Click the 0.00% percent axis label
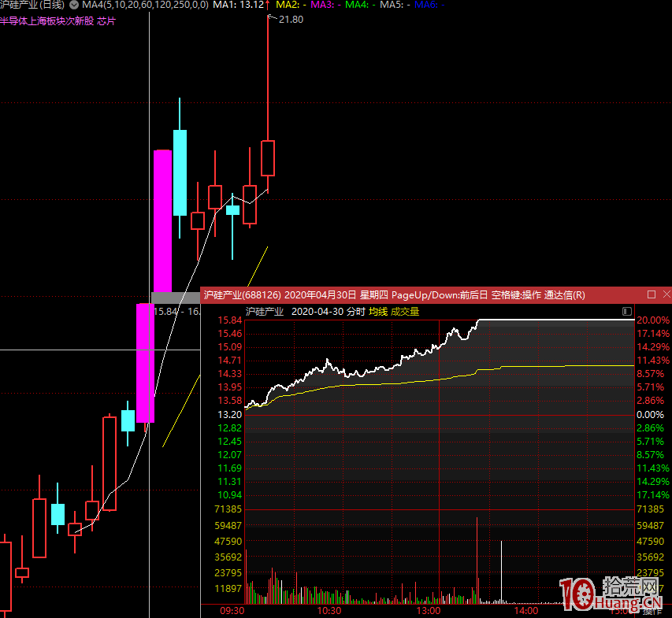Screen dimensions: 672x618 pyautogui.click(x=650, y=415)
